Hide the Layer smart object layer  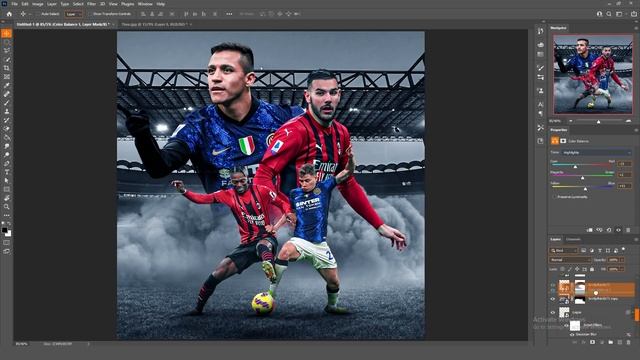(x=553, y=313)
